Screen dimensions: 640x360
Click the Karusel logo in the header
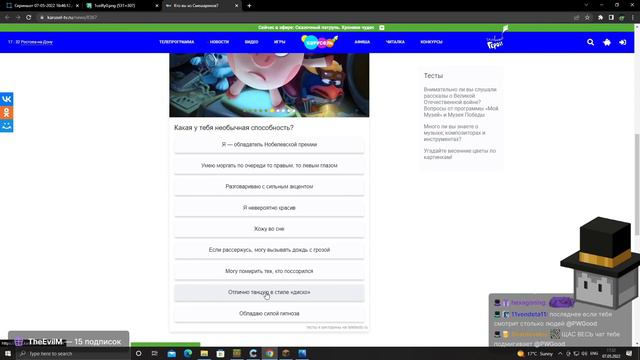tap(319, 42)
